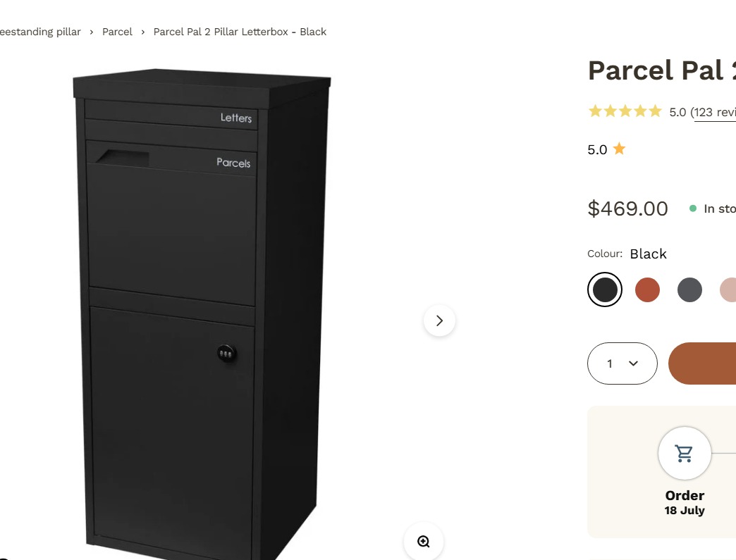Pick the pale pink colour swatch

tap(728, 290)
